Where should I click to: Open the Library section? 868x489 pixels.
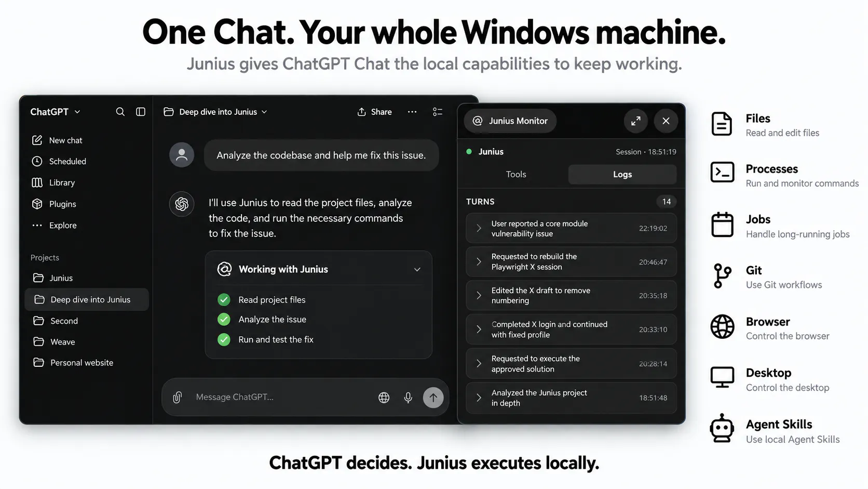pyautogui.click(x=53, y=183)
